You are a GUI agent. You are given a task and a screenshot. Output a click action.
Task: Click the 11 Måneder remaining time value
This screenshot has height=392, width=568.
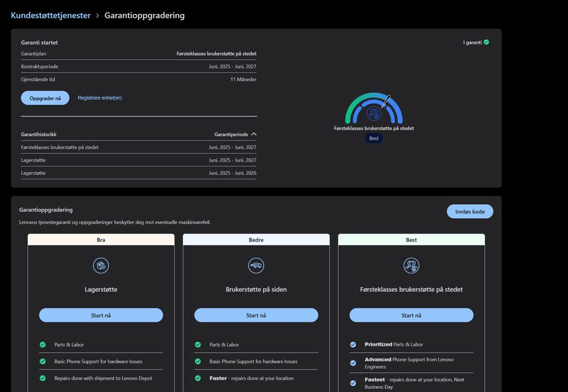(x=243, y=79)
